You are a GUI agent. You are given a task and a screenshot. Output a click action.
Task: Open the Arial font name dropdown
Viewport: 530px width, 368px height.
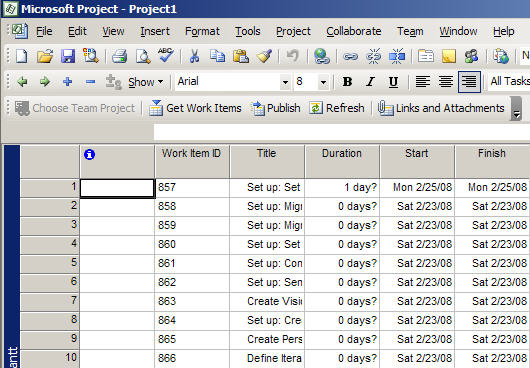pyautogui.click(x=285, y=82)
